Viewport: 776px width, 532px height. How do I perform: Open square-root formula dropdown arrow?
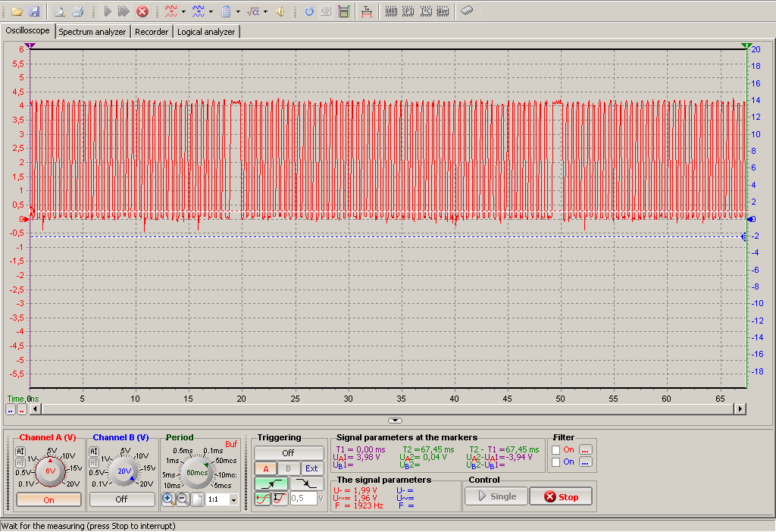tap(265, 11)
